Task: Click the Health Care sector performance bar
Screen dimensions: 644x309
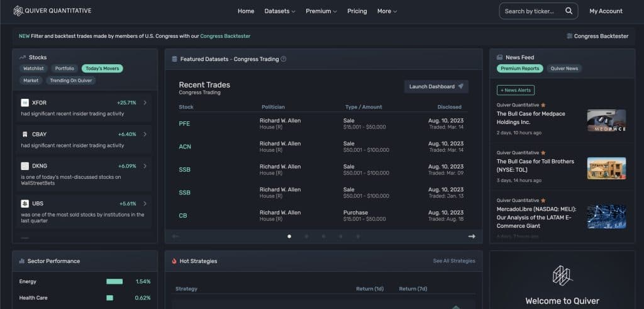Action: point(109,298)
